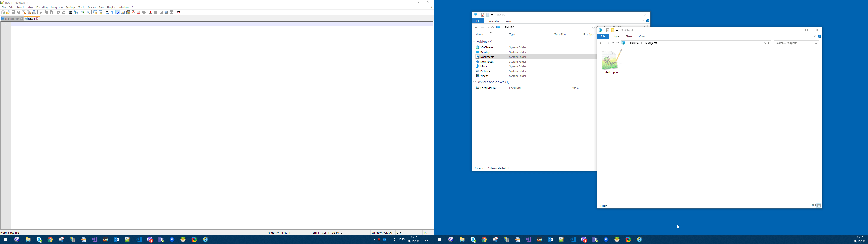This screenshot has height=244, width=868.
Task: Toggle the indent guide toolbar button
Action: click(x=118, y=12)
